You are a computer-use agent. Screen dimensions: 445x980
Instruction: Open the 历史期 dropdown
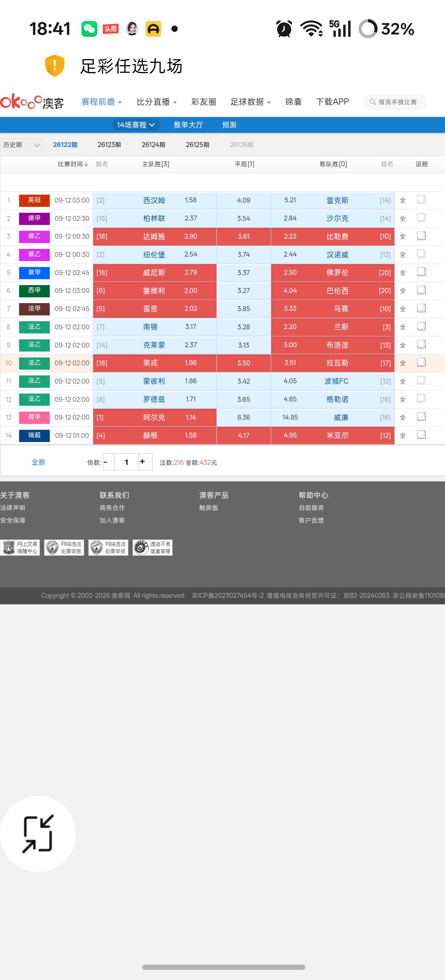tap(22, 145)
